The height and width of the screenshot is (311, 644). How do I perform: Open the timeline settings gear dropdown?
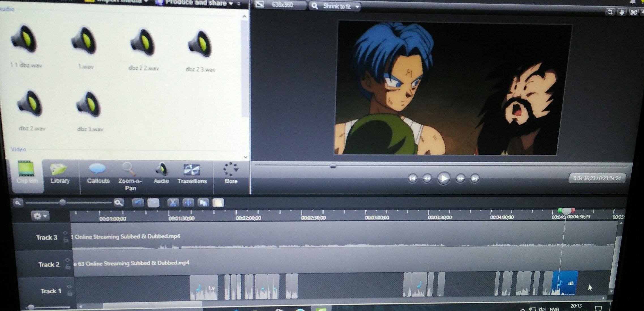(x=40, y=216)
